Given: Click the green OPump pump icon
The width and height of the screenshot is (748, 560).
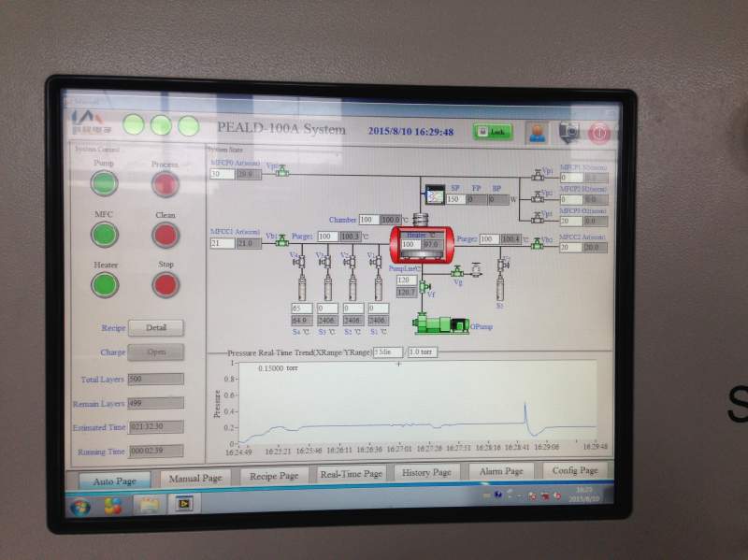Looking at the screenshot, I should coord(440,323).
